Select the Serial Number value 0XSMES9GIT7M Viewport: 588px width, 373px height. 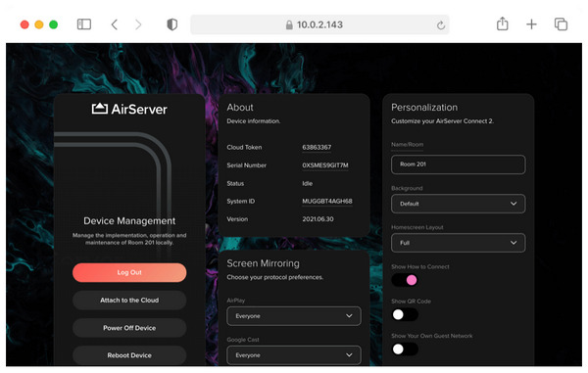click(325, 165)
